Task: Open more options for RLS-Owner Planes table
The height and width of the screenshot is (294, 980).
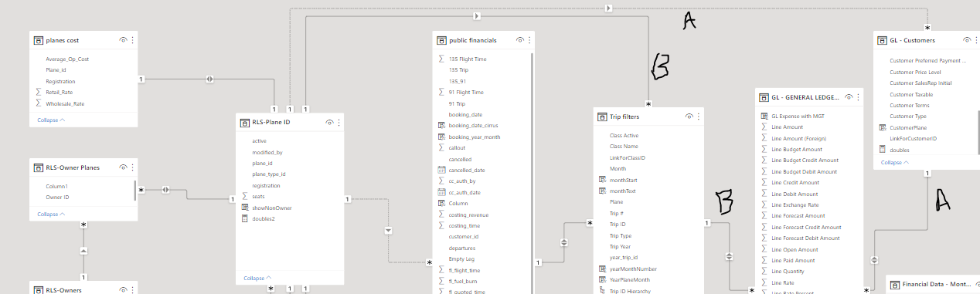Action: pos(132,167)
